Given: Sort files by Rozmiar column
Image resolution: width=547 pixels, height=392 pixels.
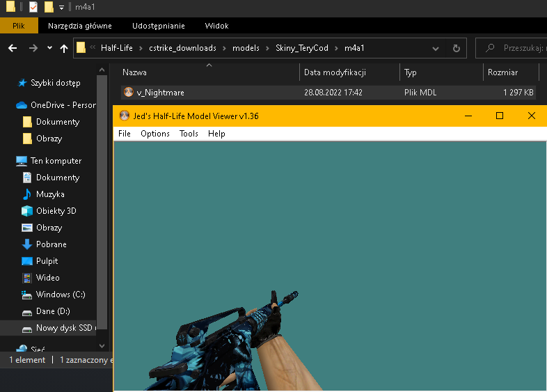Looking at the screenshot, I should pos(502,72).
